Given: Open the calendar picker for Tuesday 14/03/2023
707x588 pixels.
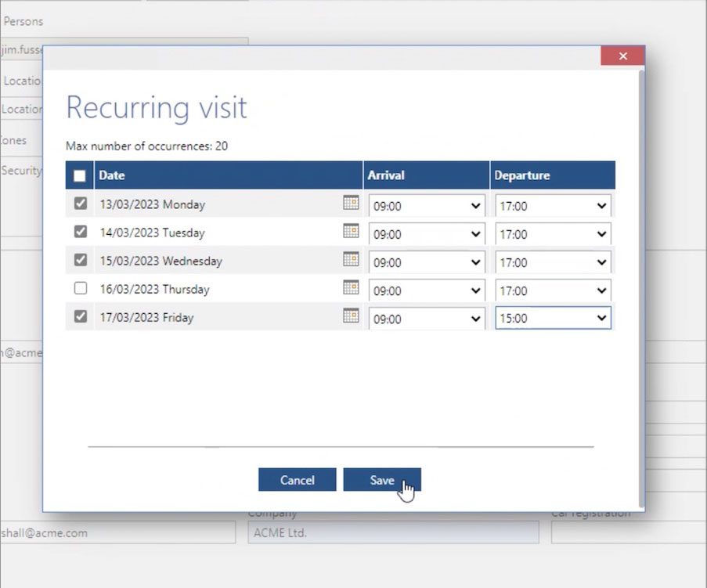Looking at the screenshot, I should [x=351, y=231].
